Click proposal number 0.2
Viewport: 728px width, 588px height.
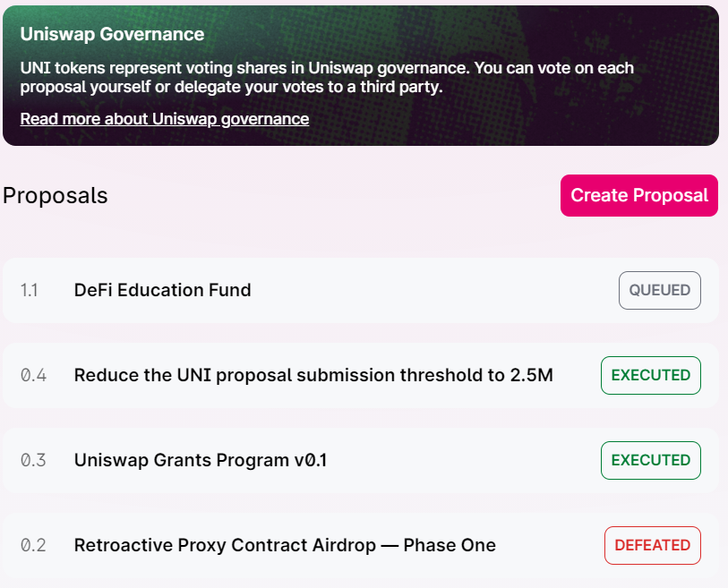coord(33,545)
